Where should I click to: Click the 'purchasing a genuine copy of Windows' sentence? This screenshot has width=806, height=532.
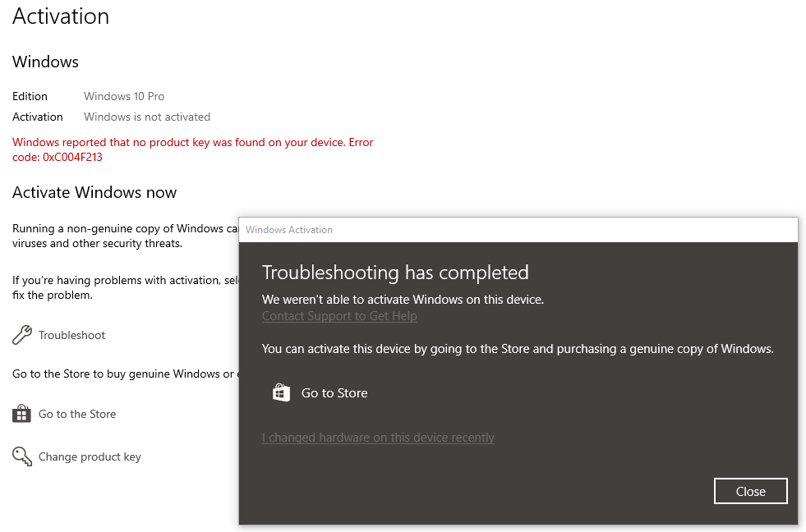coord(518,349)
